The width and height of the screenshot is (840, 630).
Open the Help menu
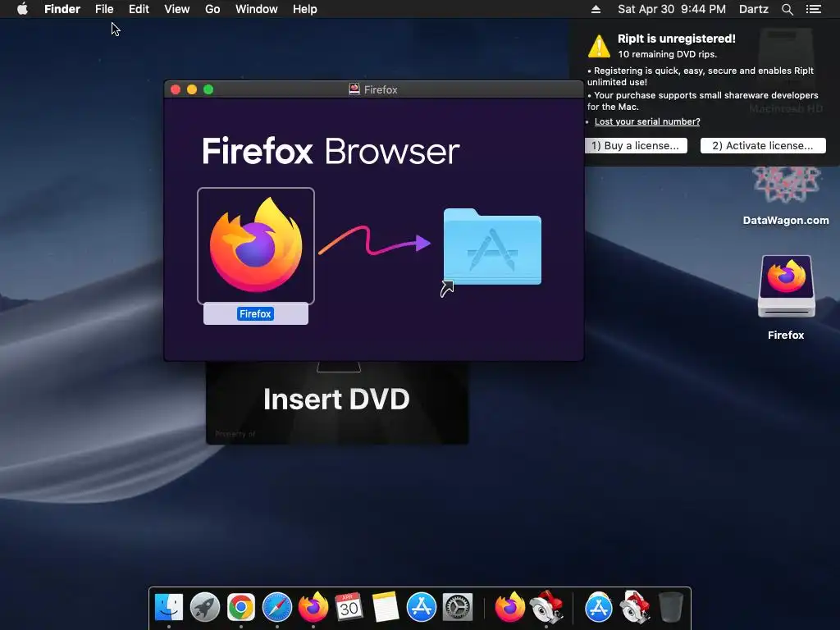pos(305,9)
